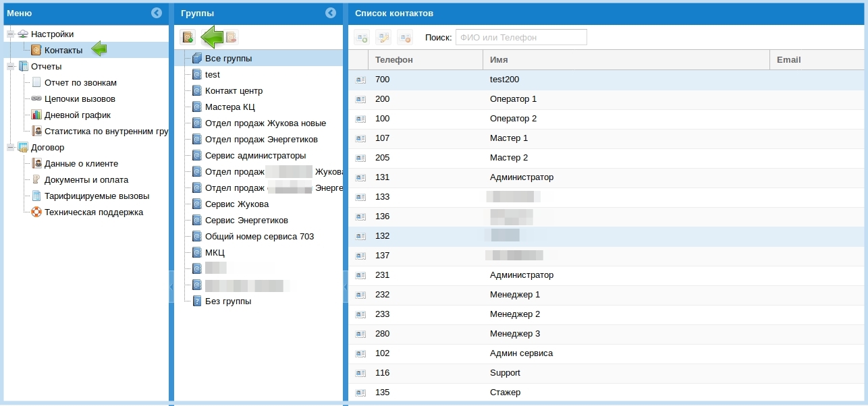Select the Мастера КЦ group
The width and height of the screenshot is (868, 406).
click(230, 107)
